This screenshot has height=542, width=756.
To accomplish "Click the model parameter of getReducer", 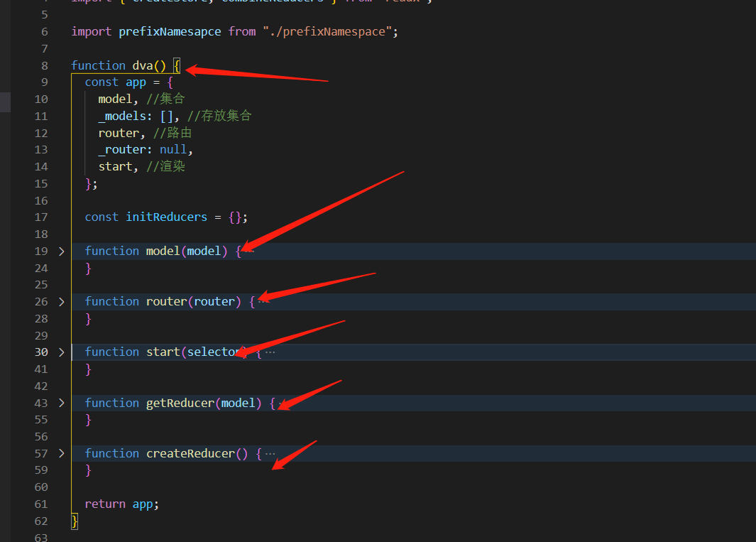I will point(238,403).
